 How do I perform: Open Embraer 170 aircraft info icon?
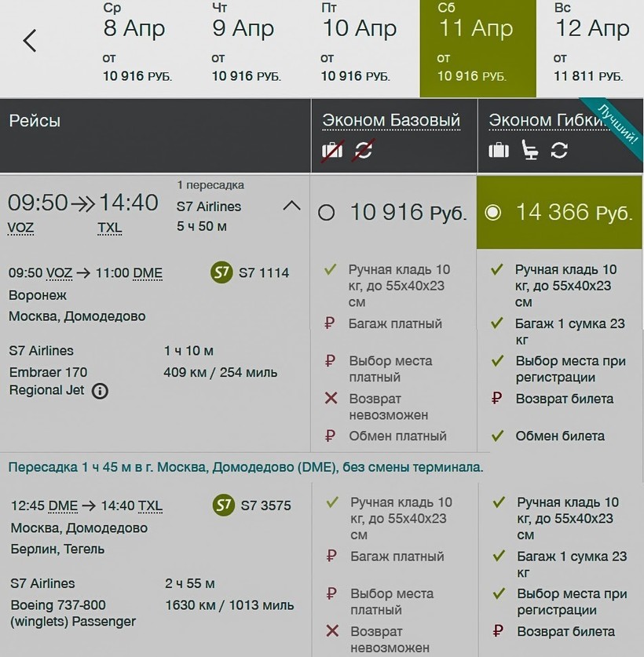(100, 391)
